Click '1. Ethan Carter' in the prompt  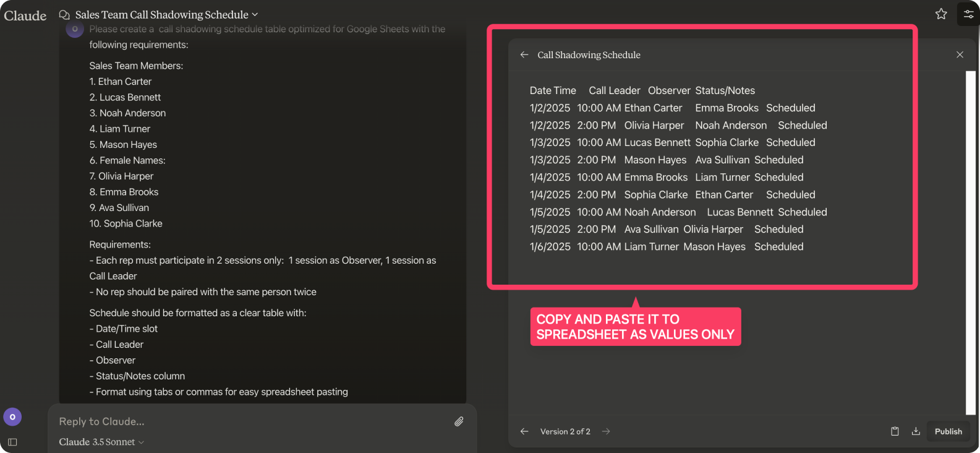pos(120,81)
